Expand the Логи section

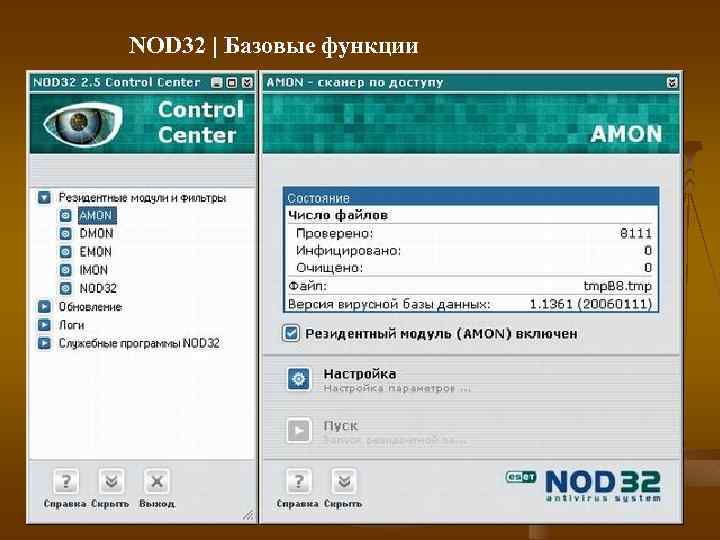point(44,325)
